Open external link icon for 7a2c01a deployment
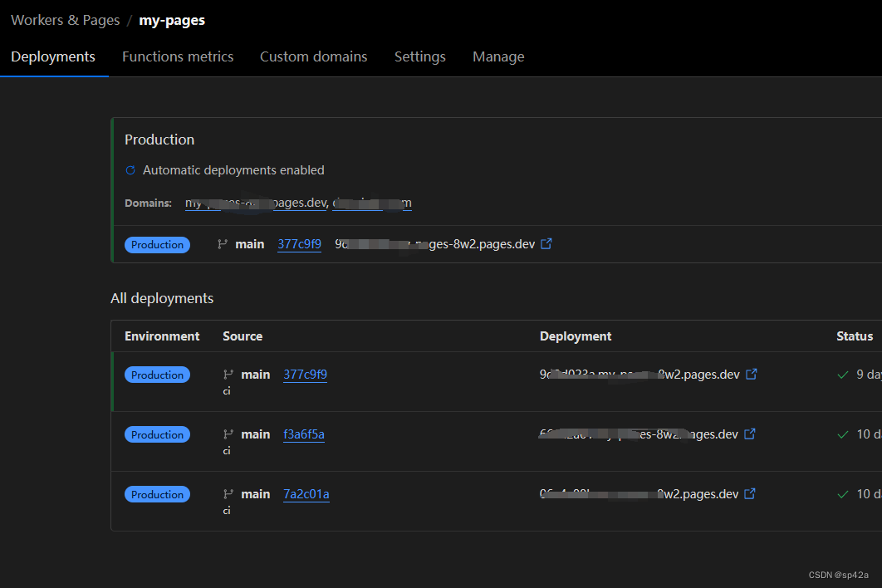This screenshot has width=882, height=588. (x=750, y=493)
